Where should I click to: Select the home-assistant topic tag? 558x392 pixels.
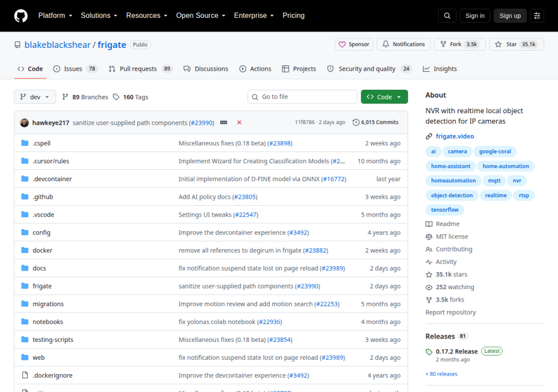pyautogui.click(x=451, y=166)
